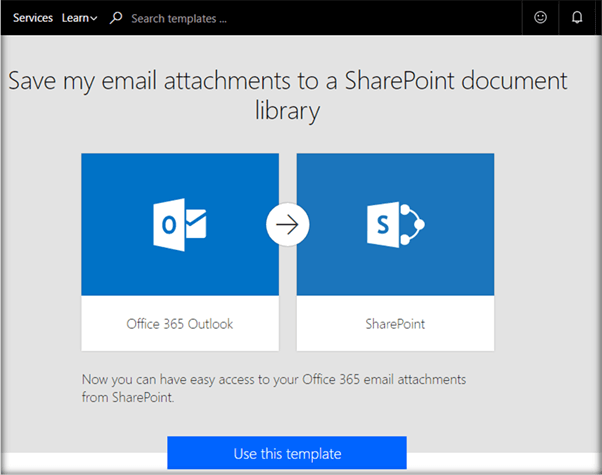
Task: Click the arrow circle between connectors
Action: 287,225
